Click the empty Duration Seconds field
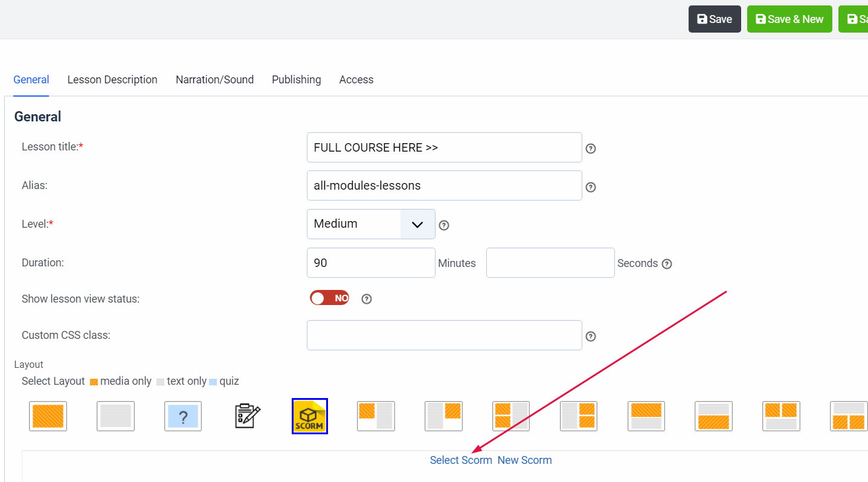 click(550, 263)
